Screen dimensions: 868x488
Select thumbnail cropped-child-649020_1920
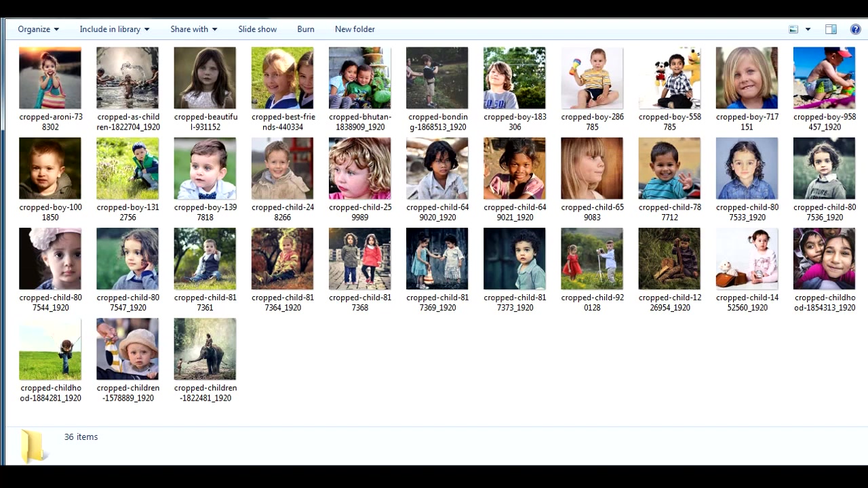coord(437,168)
